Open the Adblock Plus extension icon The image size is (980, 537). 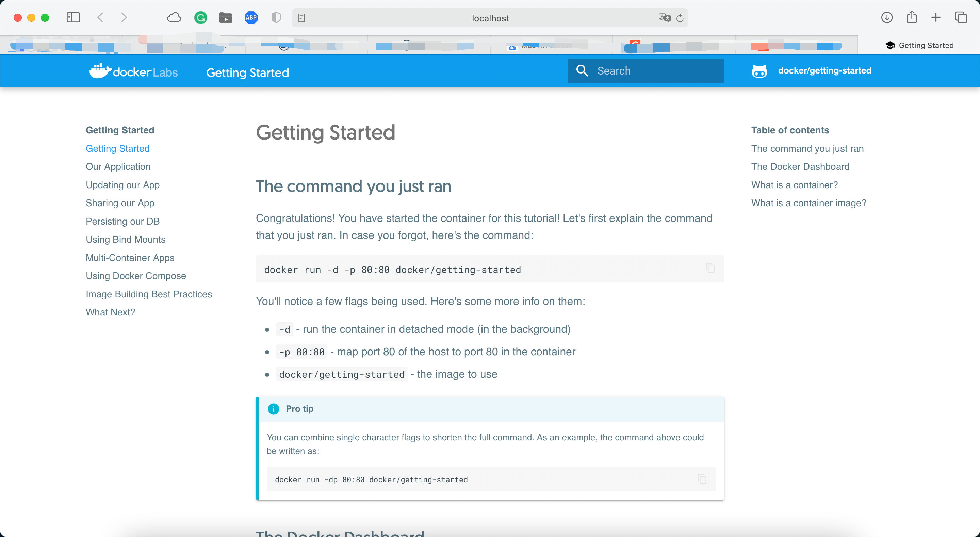pos(251,17)
